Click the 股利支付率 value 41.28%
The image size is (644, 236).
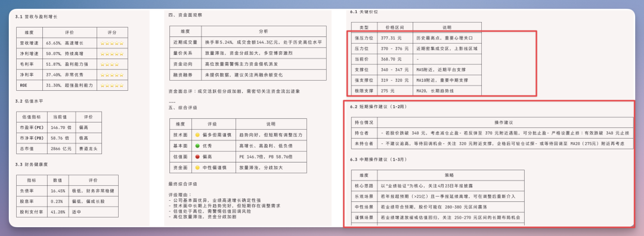pyautogui.click(x=58, y=212)
